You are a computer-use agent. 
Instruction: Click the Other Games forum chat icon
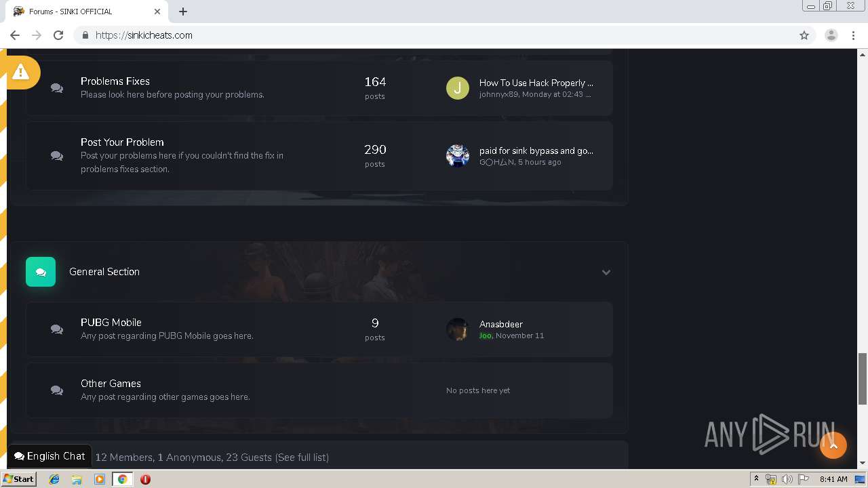(x=57, y=390)
